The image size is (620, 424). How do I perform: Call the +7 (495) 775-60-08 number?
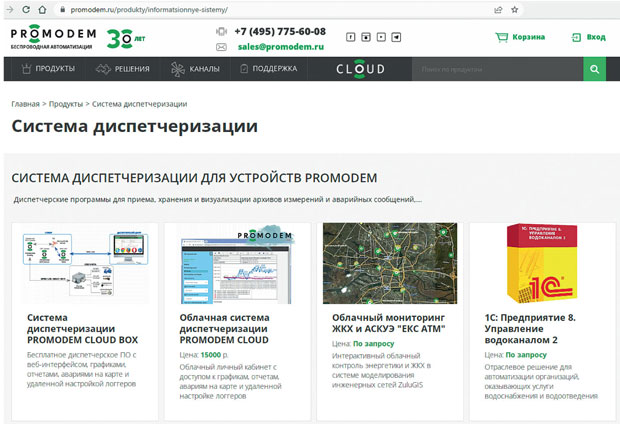[280, 32]
